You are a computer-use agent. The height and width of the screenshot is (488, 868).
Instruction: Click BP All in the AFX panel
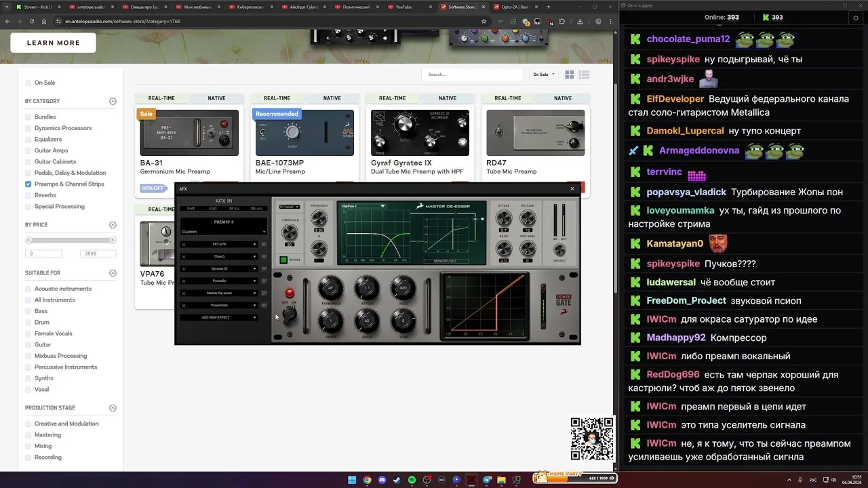pos(235,209)
